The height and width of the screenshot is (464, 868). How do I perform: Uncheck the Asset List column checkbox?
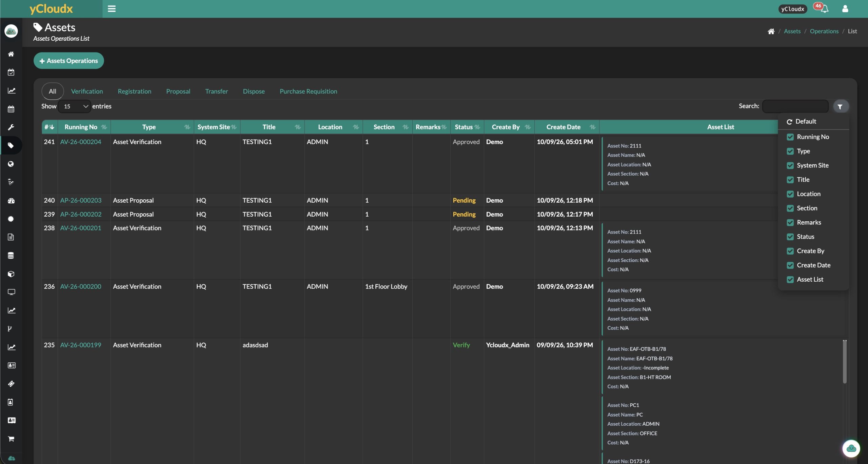[x=790, y=279]
